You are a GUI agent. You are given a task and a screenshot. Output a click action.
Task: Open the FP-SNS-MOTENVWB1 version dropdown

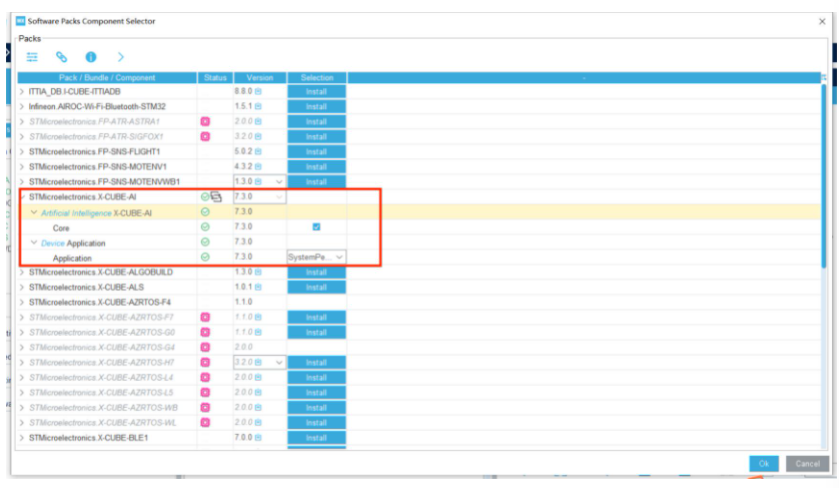coord(279,182)
